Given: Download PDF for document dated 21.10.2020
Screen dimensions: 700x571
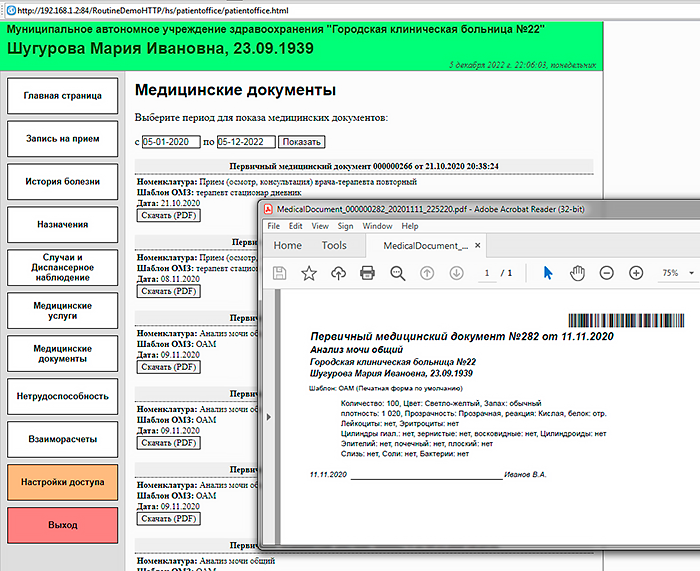Looking at the screenshot, I should [x=169, y=216].
